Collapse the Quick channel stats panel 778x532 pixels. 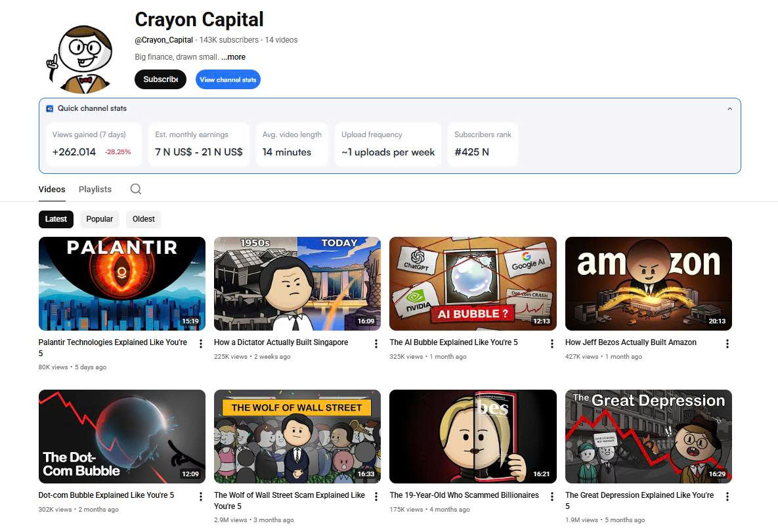(x=729, y=109)
